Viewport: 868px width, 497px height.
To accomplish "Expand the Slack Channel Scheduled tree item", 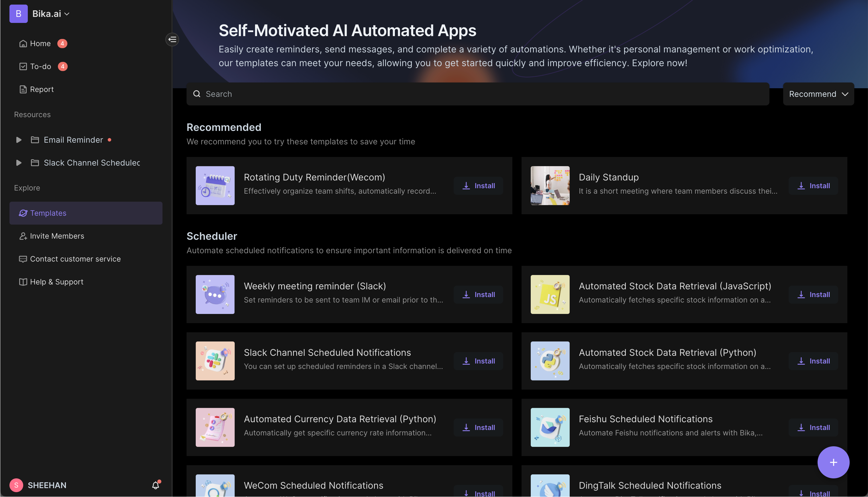I will coord(18,162).
